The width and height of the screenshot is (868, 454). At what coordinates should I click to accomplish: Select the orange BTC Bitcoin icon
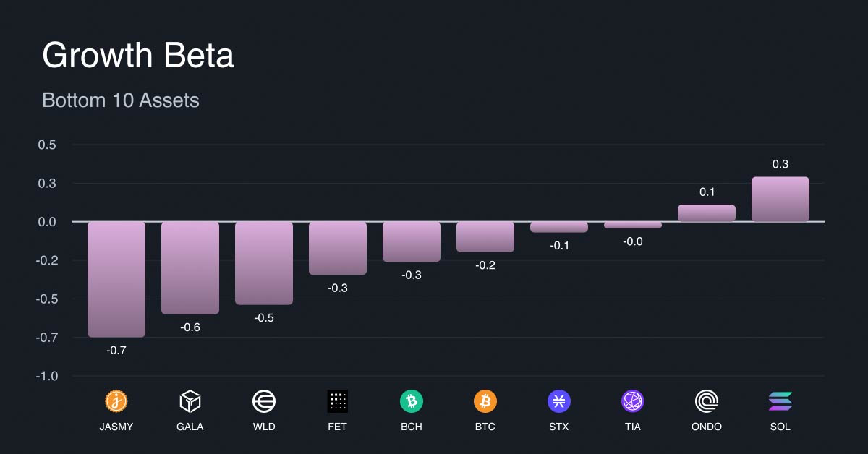pos(485,401)
